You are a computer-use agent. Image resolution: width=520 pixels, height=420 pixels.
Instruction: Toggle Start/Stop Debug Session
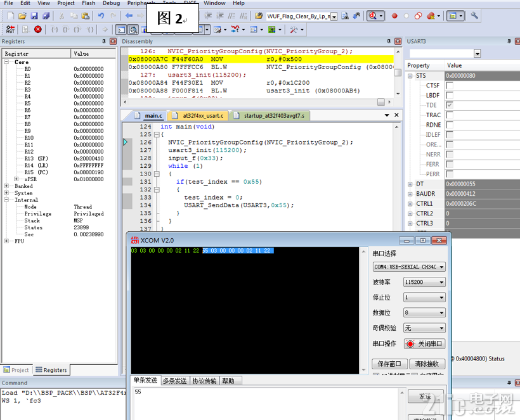(373, 16)
